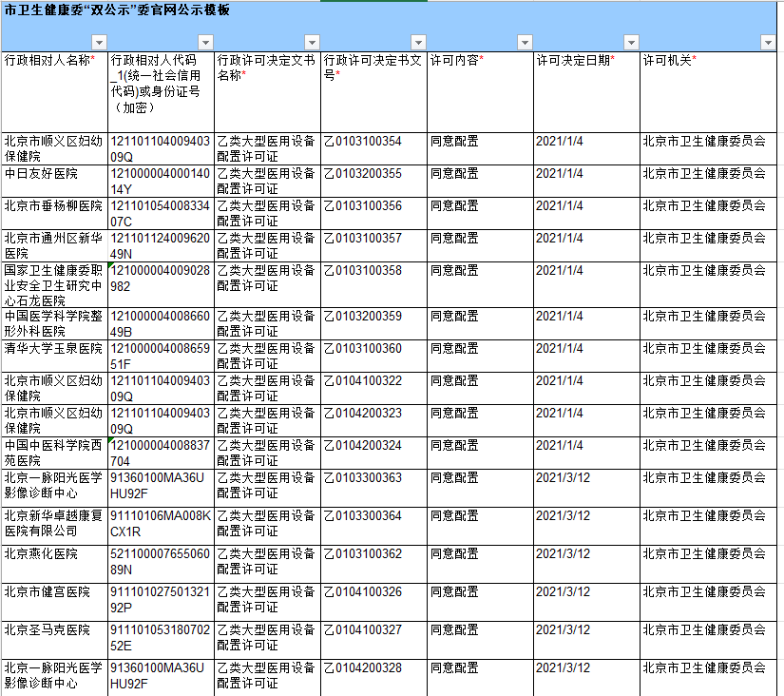
Task: Click 乙类大型医用设备配置许可证 in the 乙0104100327 row
Action: point(267,641)
